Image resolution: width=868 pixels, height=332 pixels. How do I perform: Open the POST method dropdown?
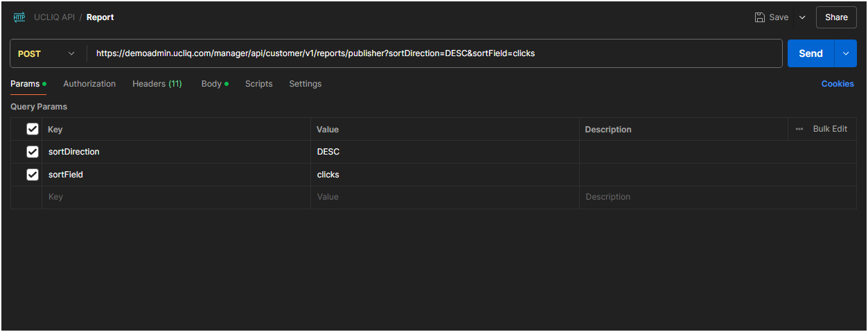pyautogui.click(x=47, y=53)
